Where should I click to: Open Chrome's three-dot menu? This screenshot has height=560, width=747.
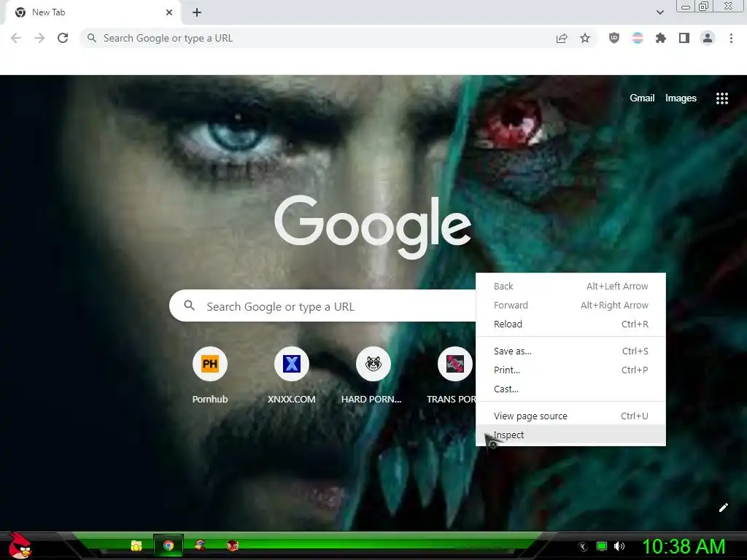731,38
